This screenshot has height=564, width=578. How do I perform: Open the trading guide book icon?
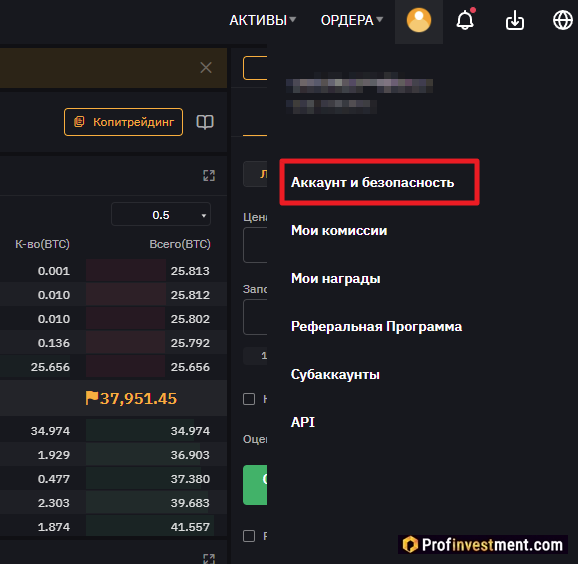(x=205, y=122)
